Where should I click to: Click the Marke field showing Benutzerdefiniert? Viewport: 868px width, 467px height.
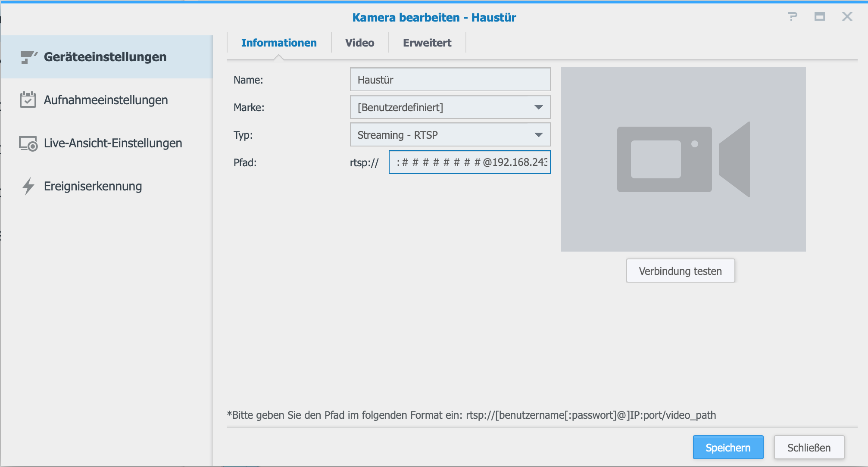[x=450, y=107]
